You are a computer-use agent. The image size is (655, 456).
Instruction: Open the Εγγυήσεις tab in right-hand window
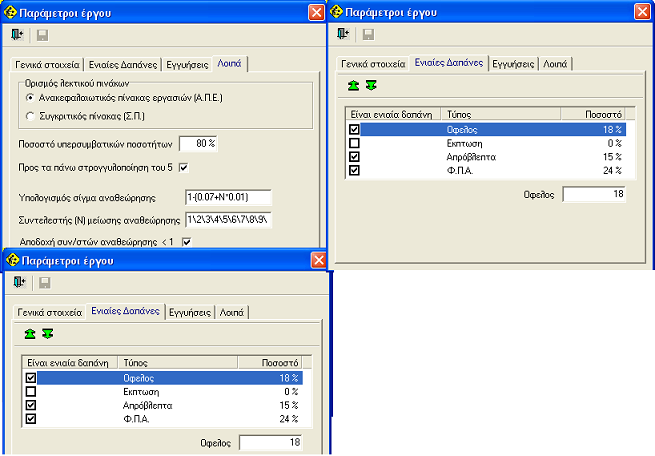click(x=512, y=63)
